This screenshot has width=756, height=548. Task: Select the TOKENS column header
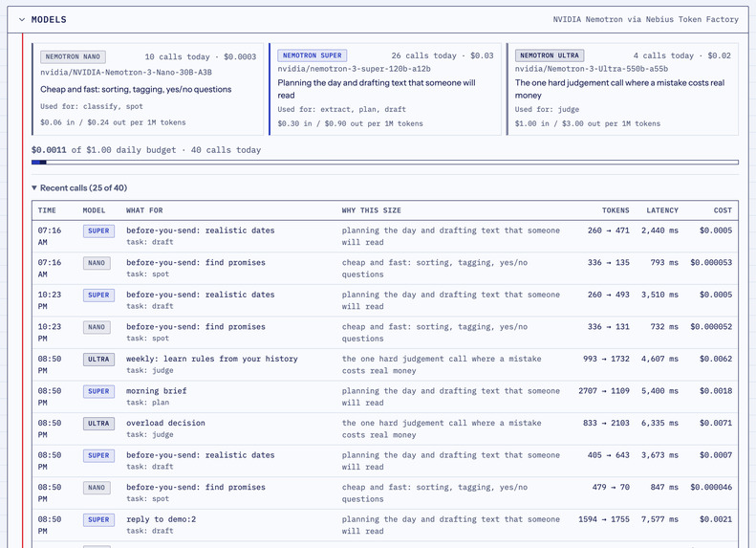point(616,210)
